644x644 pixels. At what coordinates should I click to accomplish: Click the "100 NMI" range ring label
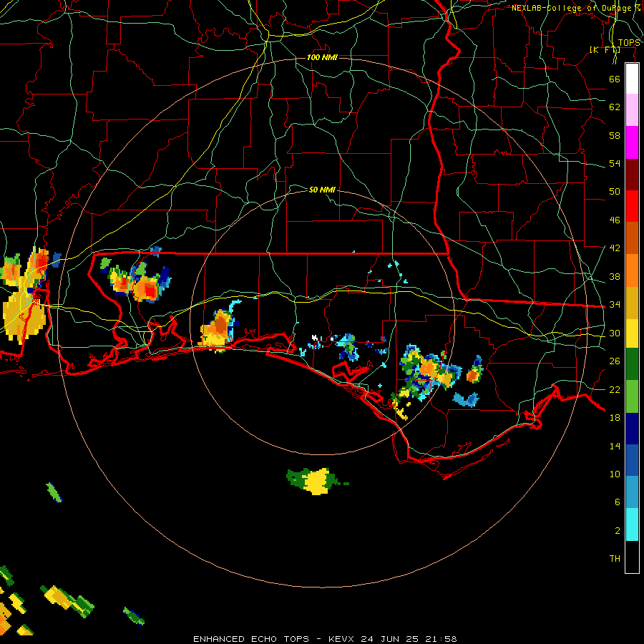323,57
